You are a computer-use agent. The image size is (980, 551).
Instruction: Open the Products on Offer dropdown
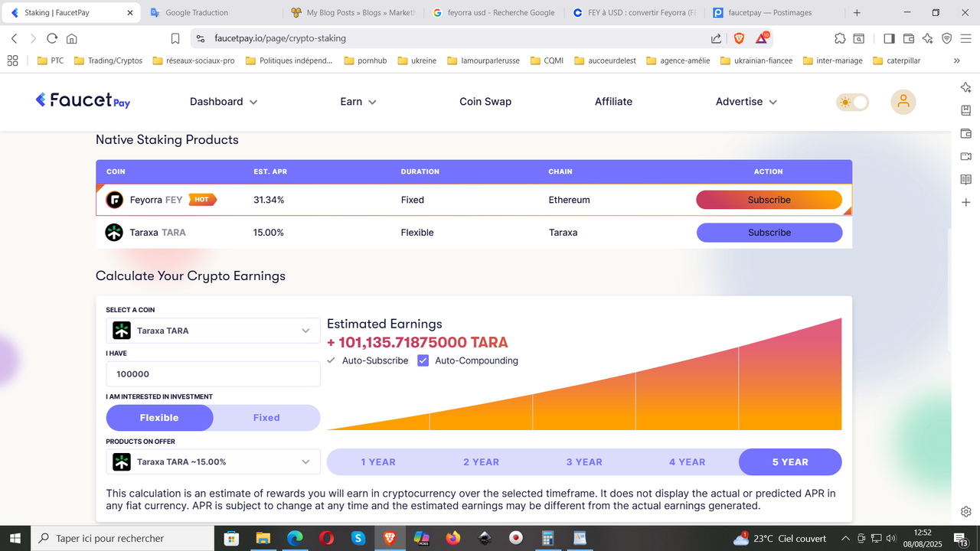tap(213, 461)
